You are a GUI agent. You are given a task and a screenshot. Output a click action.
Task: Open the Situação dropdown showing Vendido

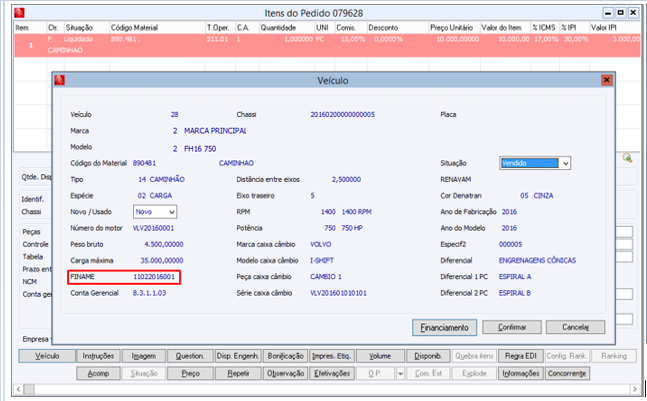coord(565,163)
